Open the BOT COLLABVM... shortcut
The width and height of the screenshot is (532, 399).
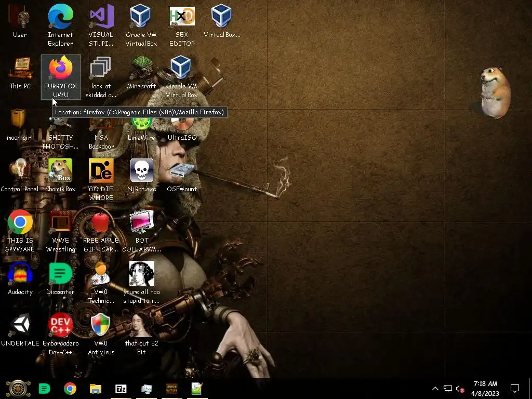[141, 231]
